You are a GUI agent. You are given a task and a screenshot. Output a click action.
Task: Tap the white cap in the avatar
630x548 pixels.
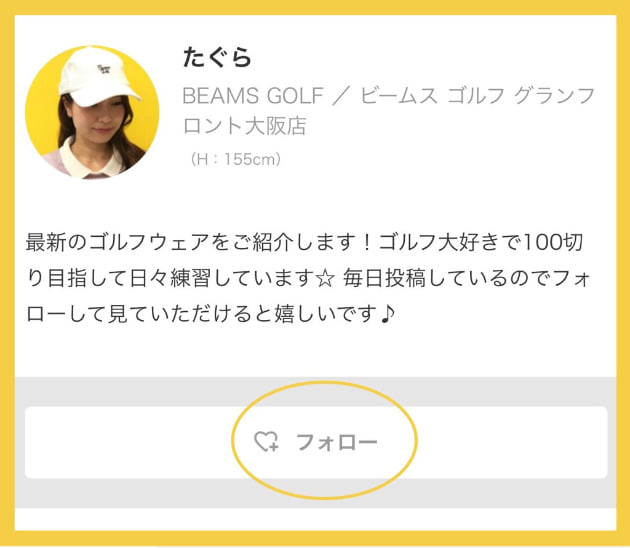(98, 77)
